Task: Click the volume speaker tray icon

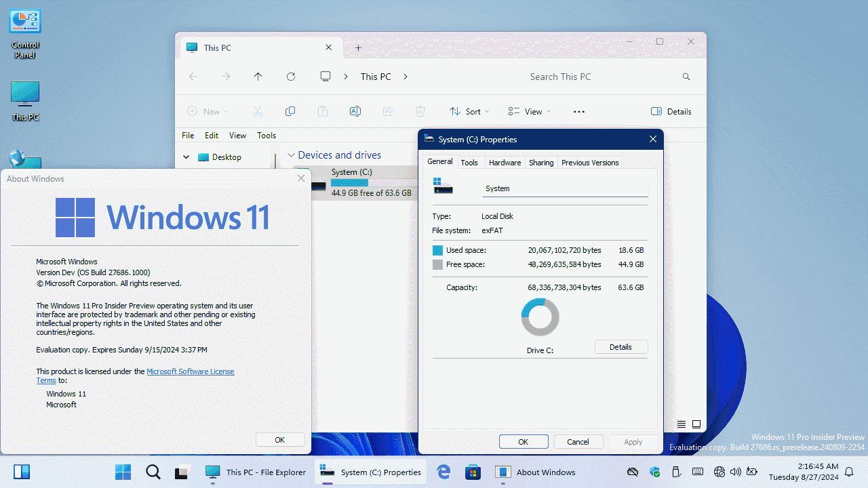Action: (x=736, y=472)
